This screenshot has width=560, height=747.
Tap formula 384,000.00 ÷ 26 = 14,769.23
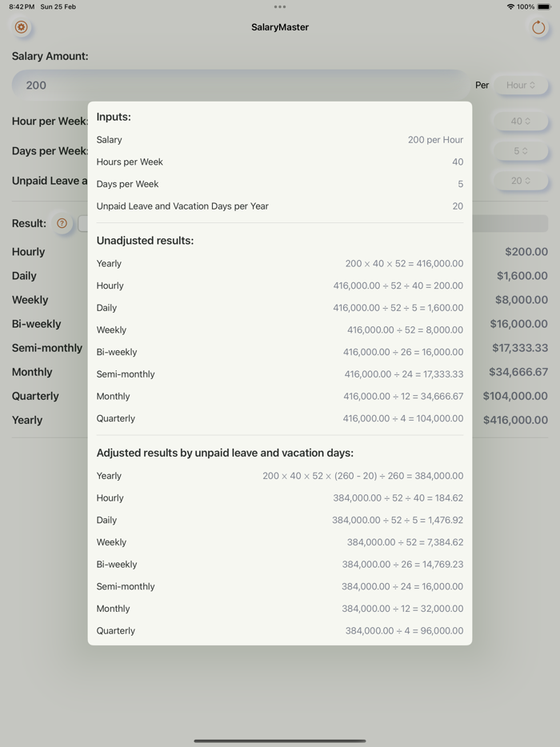(x=402, y=565)
